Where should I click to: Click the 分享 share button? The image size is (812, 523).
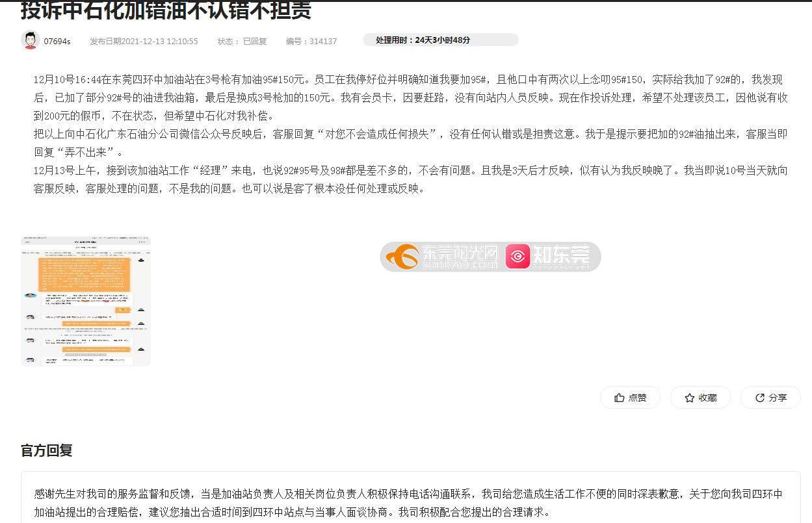click(x=770, y=398)
